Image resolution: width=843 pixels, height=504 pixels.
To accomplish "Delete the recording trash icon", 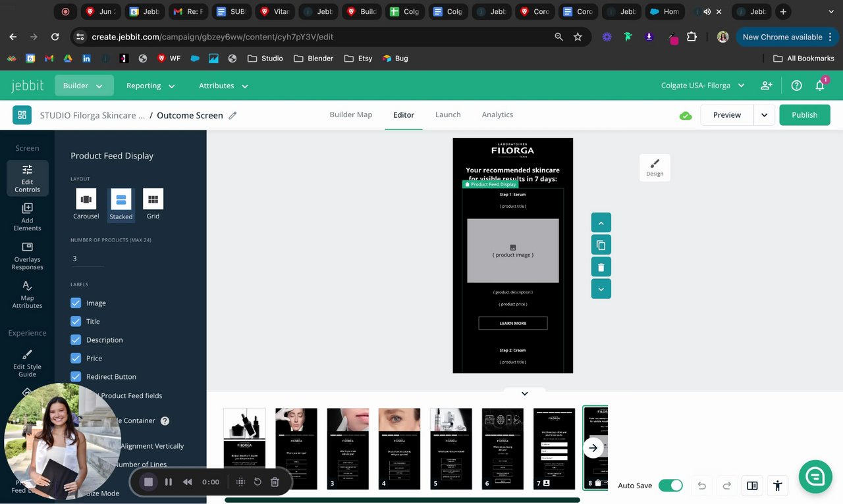I will coord(275,482).
